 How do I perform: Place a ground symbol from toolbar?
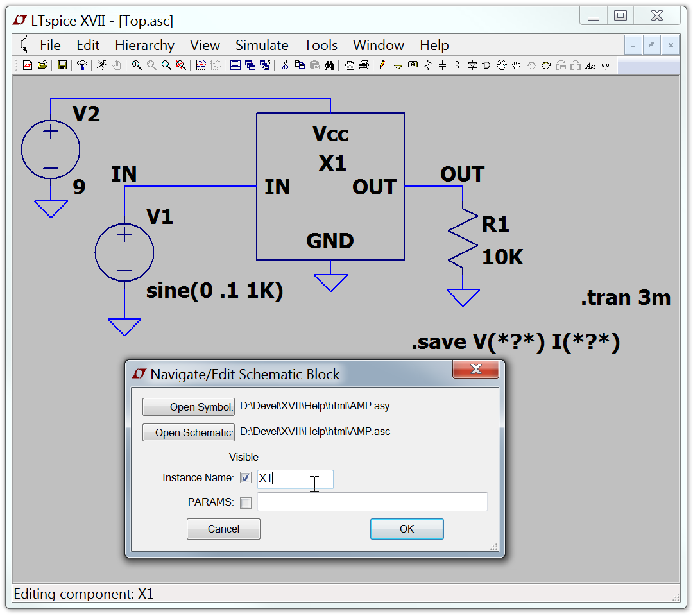pos(398,65)
